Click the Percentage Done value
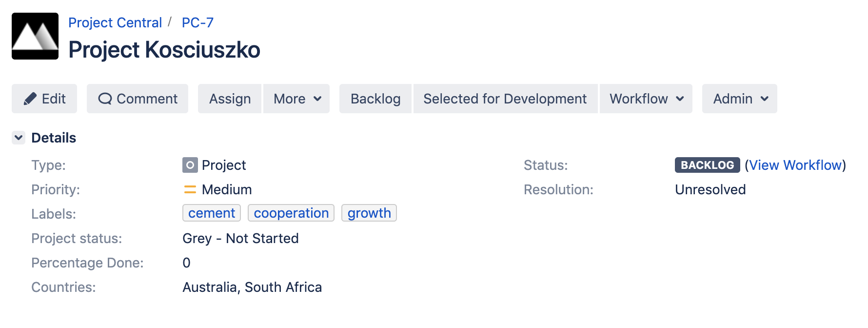This screenshot has height=328, width=868. 186,263
